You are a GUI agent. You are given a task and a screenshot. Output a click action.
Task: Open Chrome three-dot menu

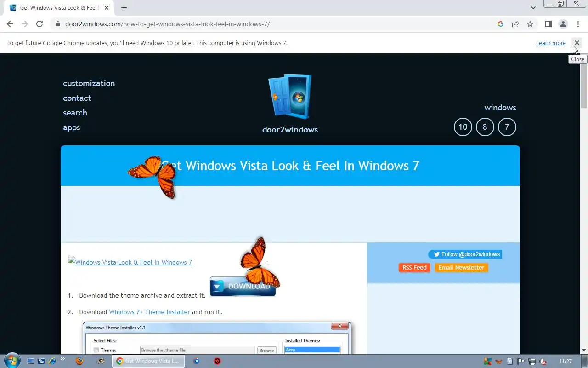coord(578,24)
